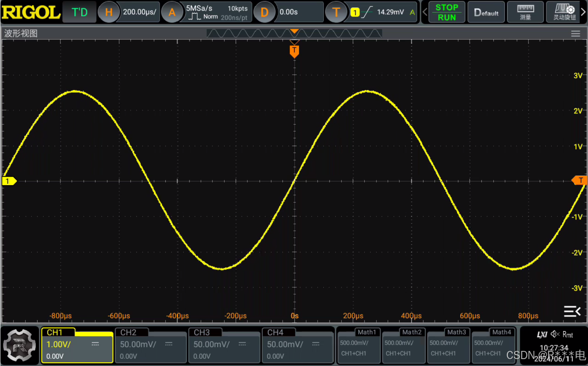The width and height of the screenshot is (588, 366).
Task: Open the horizontal H timebase menu
Action: [x=109, y=12]
